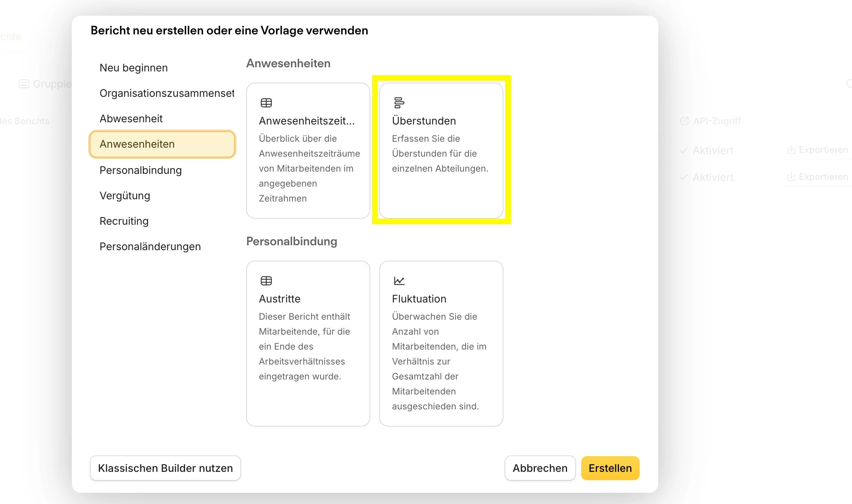Click Abbrechen to cancel the dialog
Image resolution: width=852 pixels, height=504 pixels.
[x=540, y=468]
